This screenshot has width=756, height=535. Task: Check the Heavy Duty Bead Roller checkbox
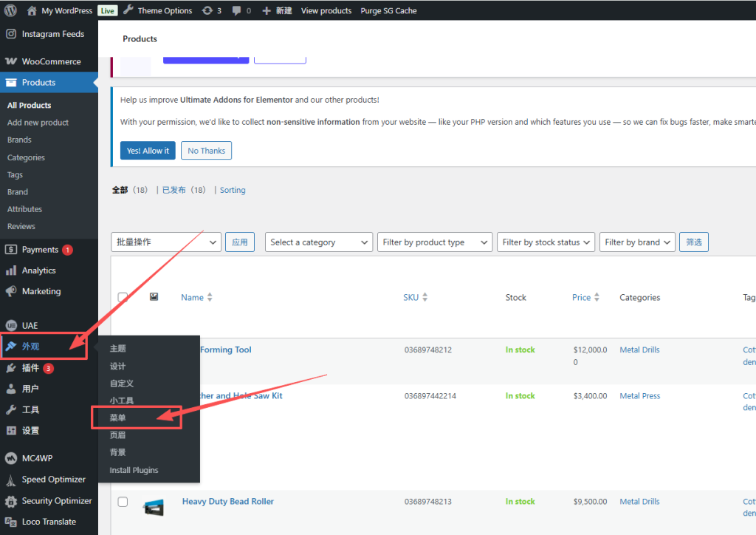[x=123, y=502]
